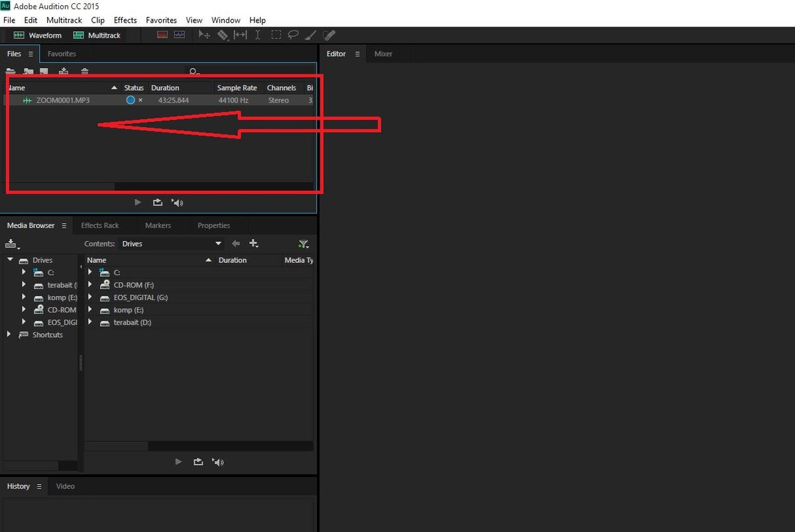Toggle Auto-Play in Media Browser

pos(218,462)
